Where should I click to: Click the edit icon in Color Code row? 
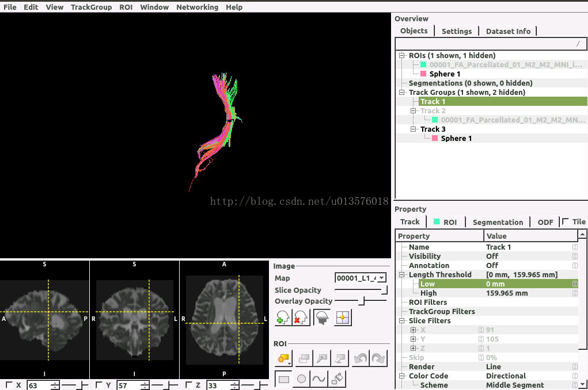click(575, 376)
